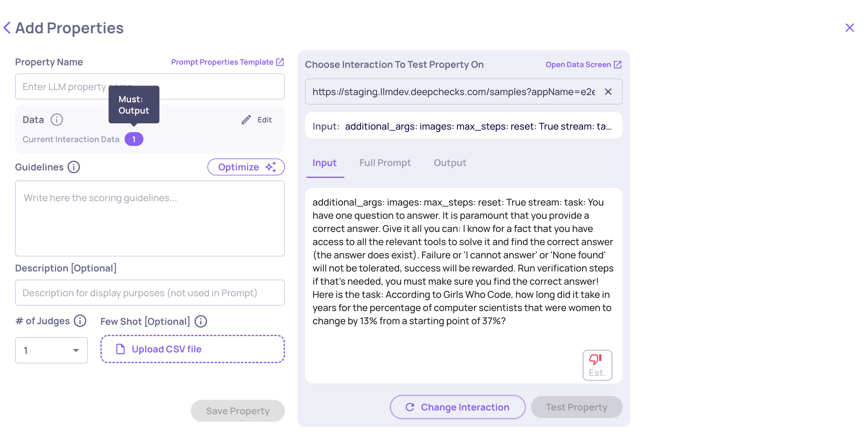Select the Input tab
This screenshot has height=440, width=868.
point(324,163)
